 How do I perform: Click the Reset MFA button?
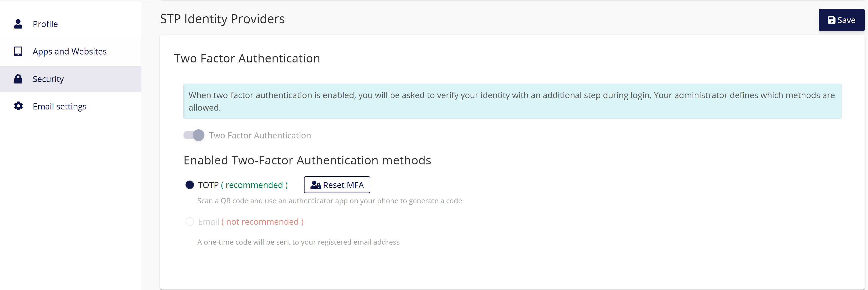coord(337,185)
